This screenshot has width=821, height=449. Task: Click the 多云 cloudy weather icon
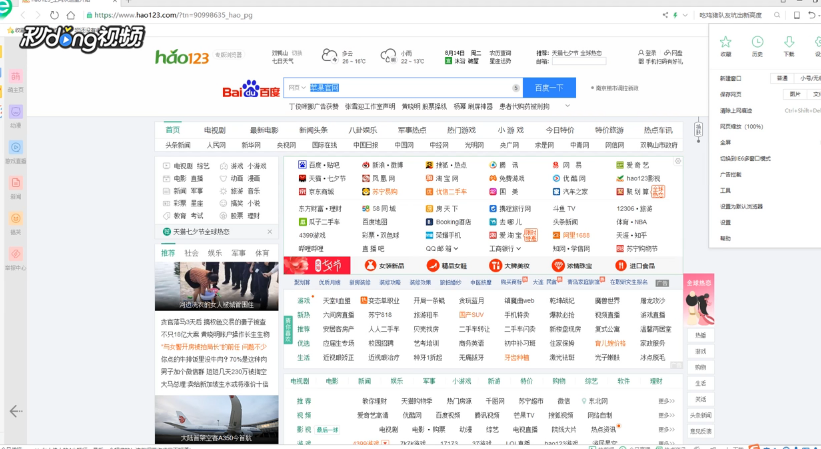pyautogui.click(x=329, y=55)
